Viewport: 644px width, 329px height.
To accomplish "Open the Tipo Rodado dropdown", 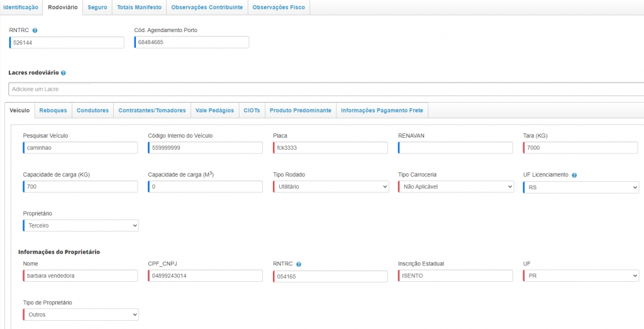I will [x=331, y=187].
